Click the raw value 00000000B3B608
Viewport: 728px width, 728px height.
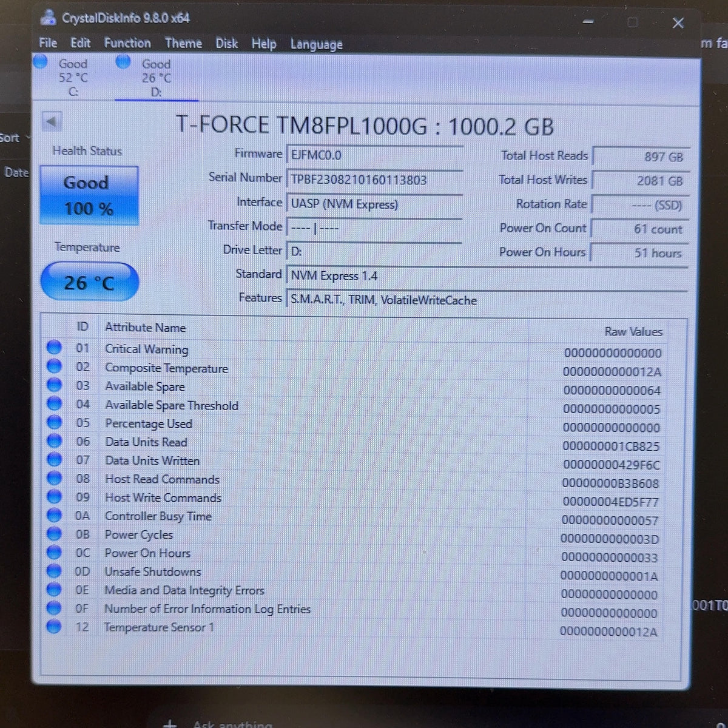click(x=610, y=484)
